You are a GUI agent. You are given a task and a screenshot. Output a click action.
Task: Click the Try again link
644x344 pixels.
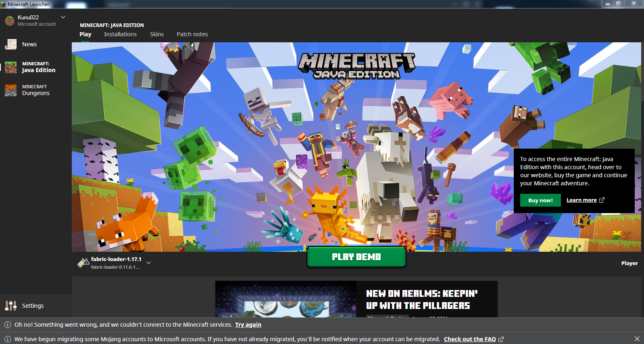click(x=248, y=325)
